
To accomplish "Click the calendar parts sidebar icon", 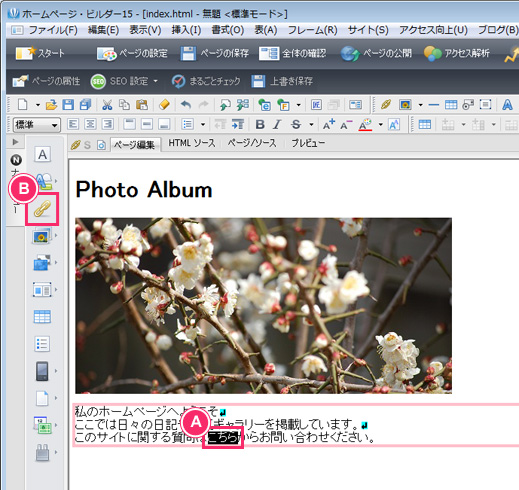I will coord(42,425).
